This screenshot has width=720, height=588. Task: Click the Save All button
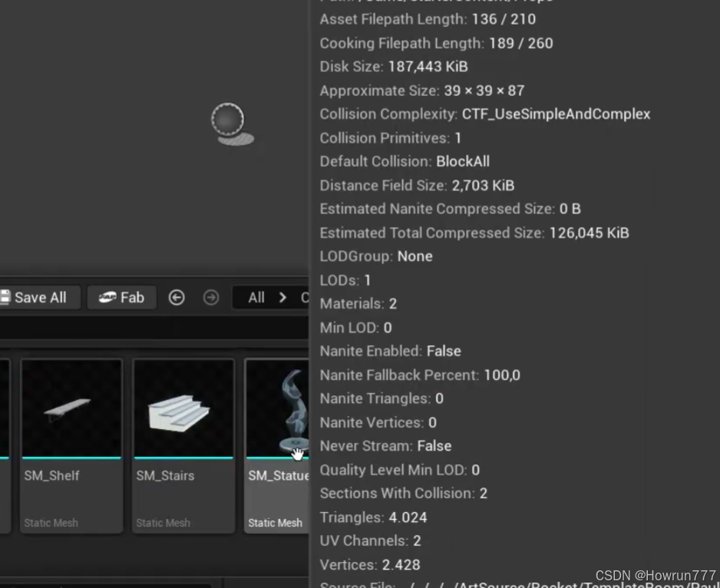[39, 298]
